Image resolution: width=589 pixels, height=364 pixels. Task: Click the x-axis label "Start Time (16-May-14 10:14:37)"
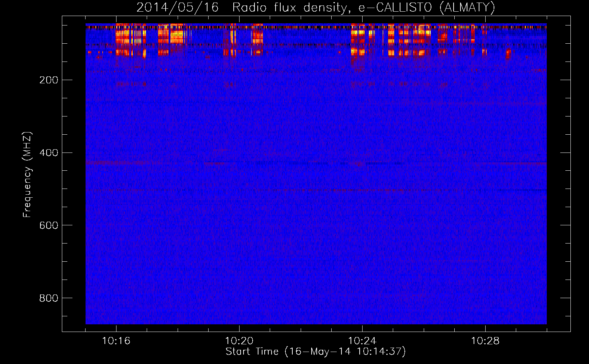316,352
